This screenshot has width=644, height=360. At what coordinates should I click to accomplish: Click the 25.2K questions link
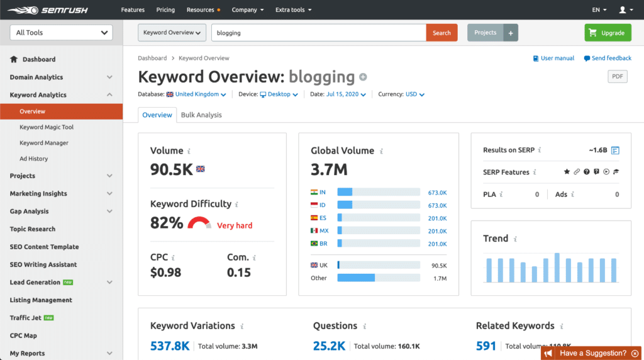coord(329,346)
